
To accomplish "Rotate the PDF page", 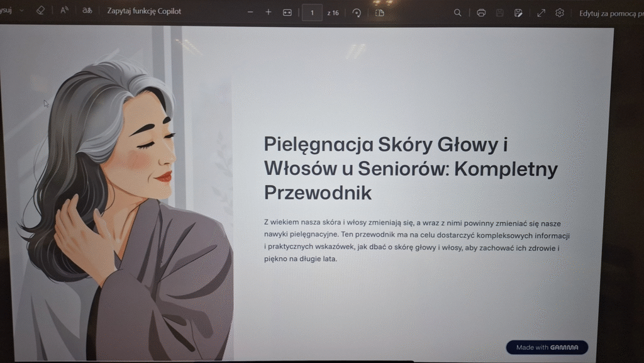I will (x=357, y=13).
